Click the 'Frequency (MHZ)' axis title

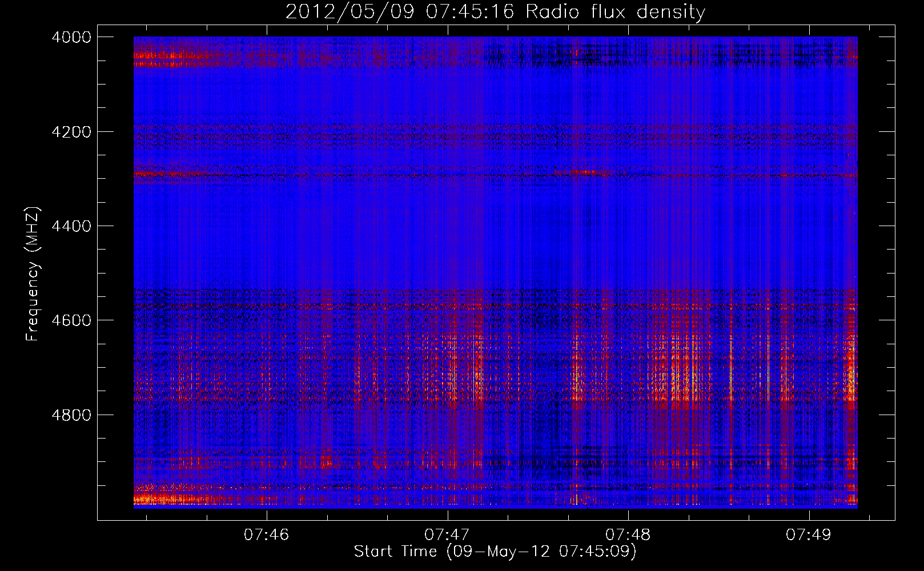pos(33,274)
